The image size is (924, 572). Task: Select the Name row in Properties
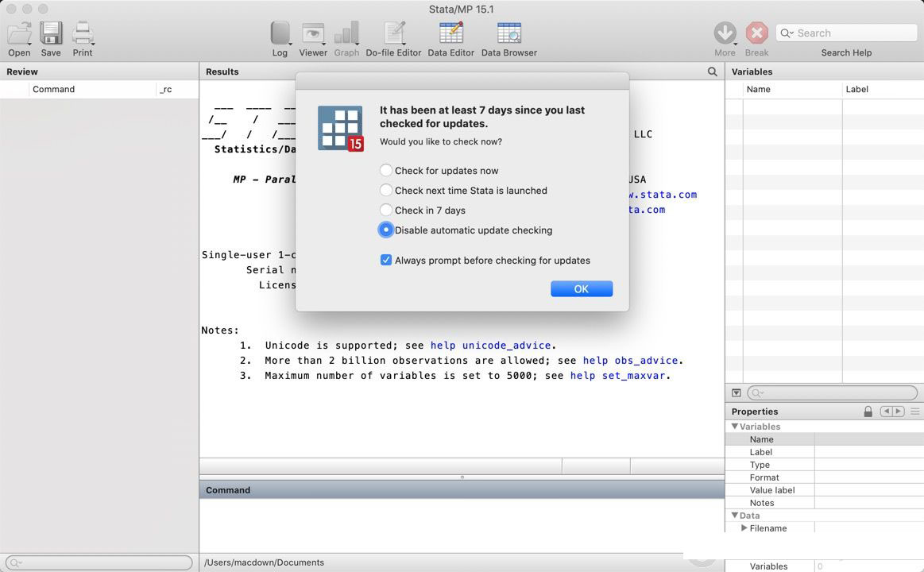point(825,439)
